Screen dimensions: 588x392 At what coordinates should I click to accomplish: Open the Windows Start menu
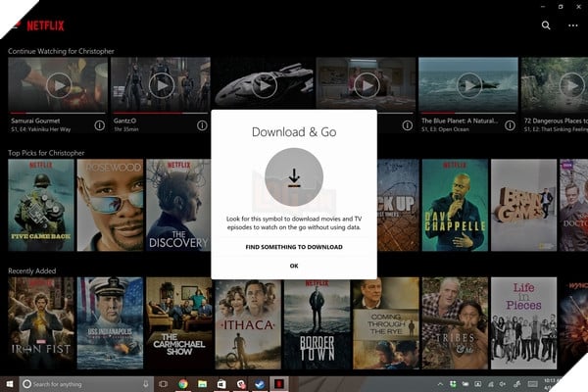coord(10,384)
